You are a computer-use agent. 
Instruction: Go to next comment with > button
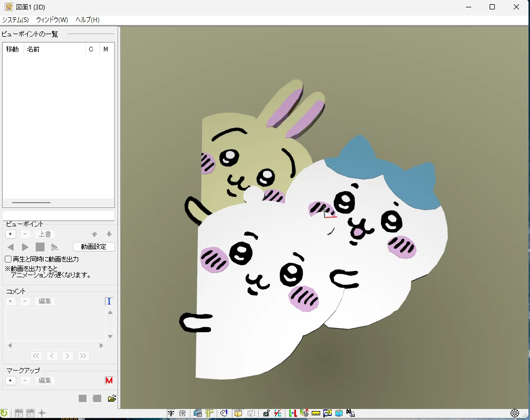(x=67, y=355)
